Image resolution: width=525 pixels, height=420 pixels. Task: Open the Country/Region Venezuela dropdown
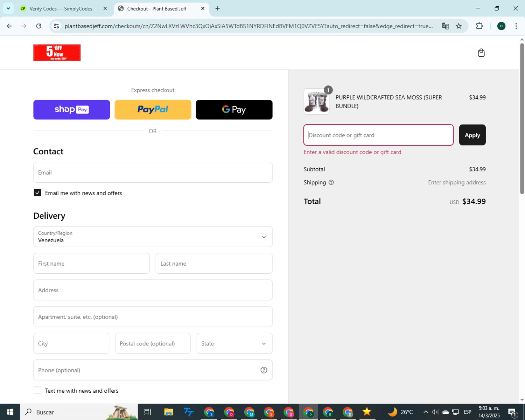coord(153,237)
